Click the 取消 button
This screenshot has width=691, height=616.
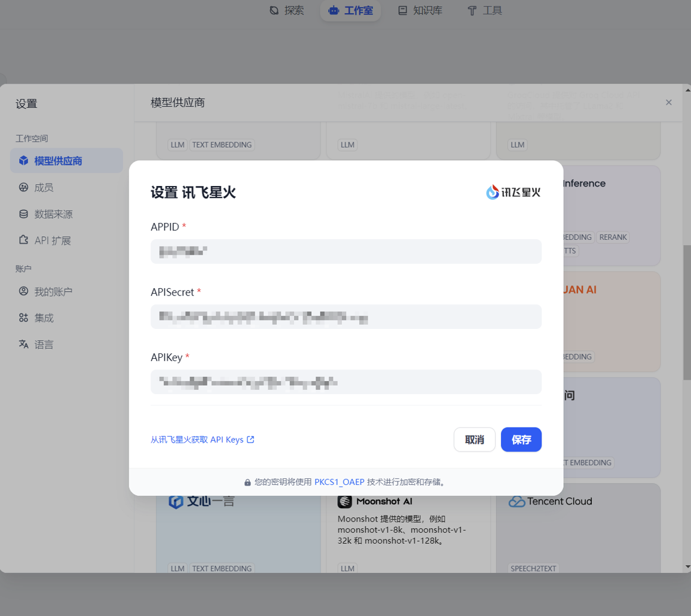(475, 440)
